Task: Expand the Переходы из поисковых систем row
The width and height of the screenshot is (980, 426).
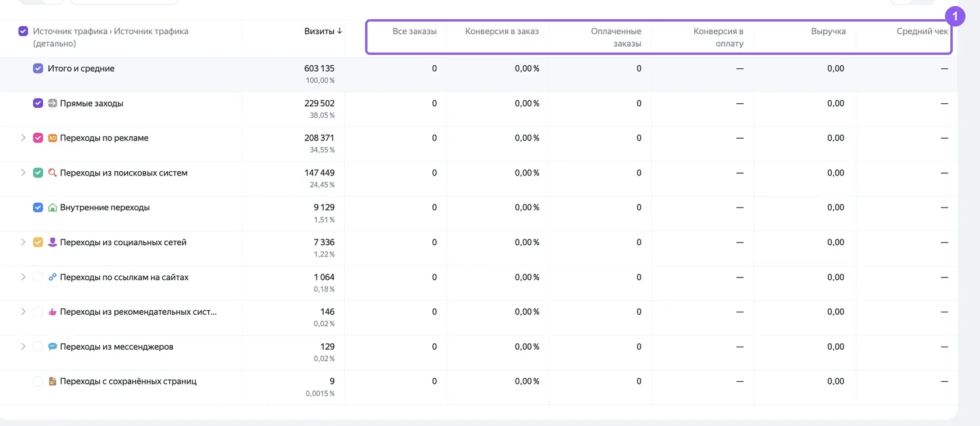Action: tap(23, 172)
